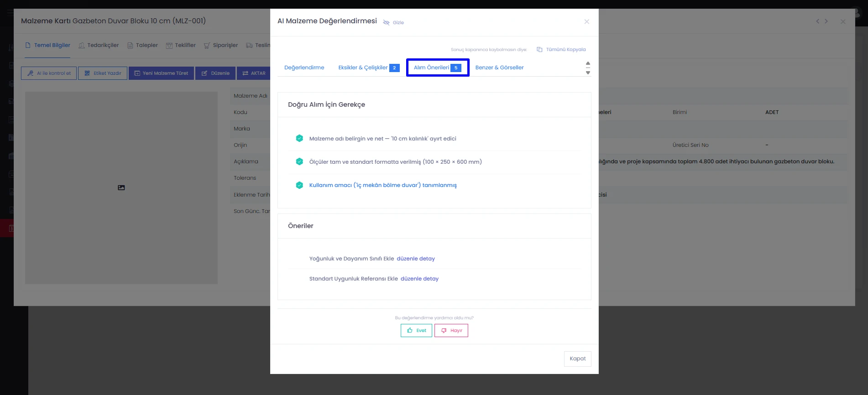The height and width of the screenshot is (395, 868).
Task: Click Yeni Malzeme Türet button
Action: pyautogui.click(x=161, y=73)
